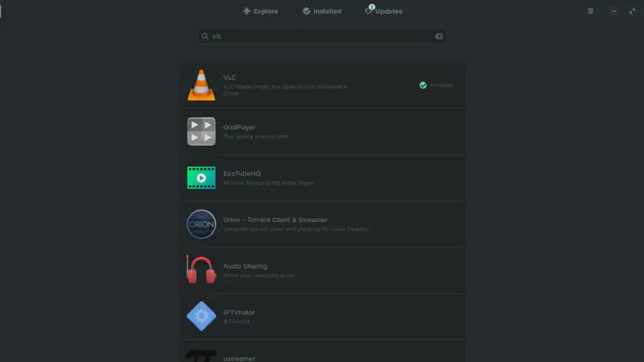Click the green Installed checkmark on VLC
This screenshot has height=362, width=644.
pos(423,85)
